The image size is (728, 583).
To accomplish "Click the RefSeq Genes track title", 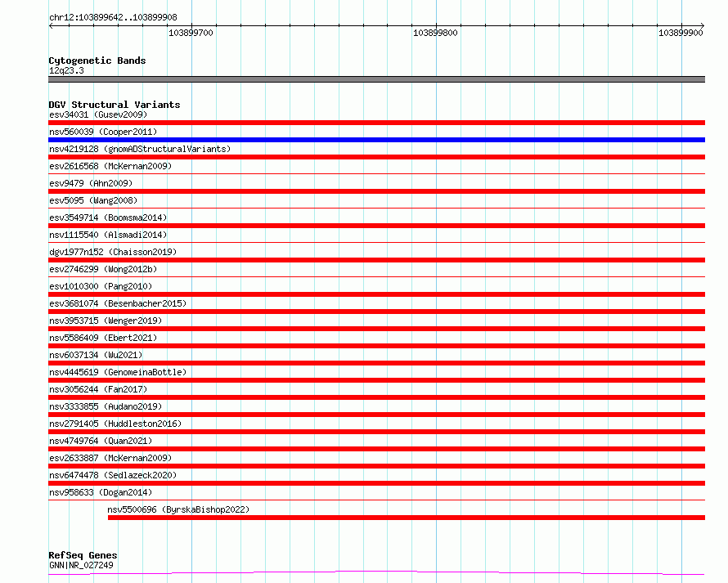I will pos(83,556).
